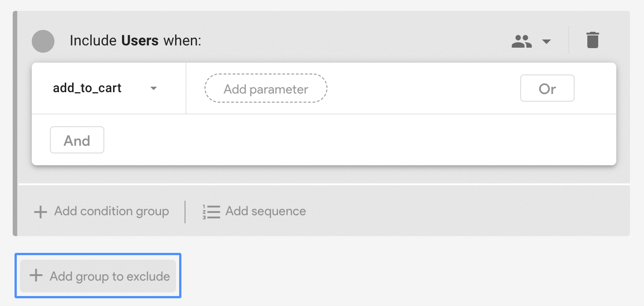Select the Add sequence label

[x=266, y=211]
